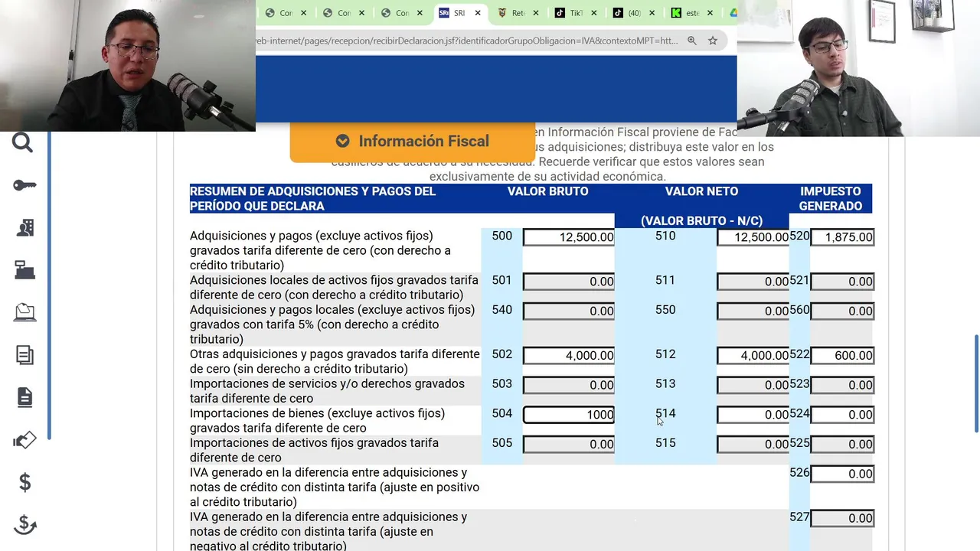The height and width of the screenshot is (551, 980).
Task: Click the page vertical scrollbar
Action: pos(976,383)
